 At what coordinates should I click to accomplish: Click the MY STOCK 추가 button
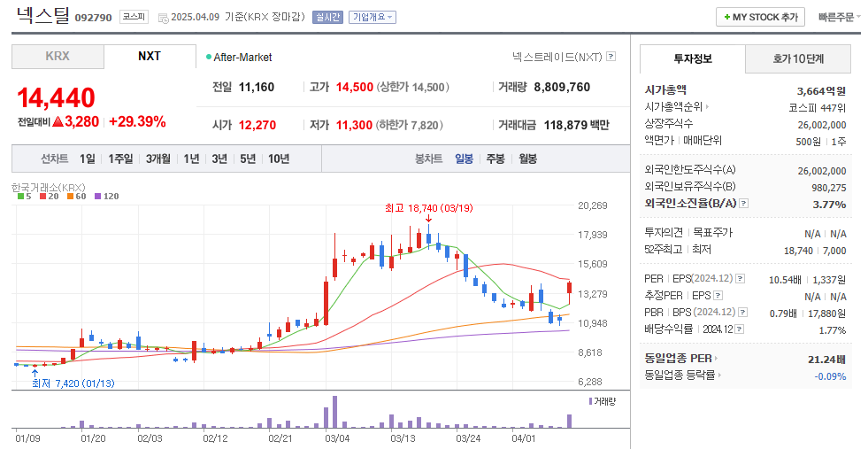click(760, 17)
